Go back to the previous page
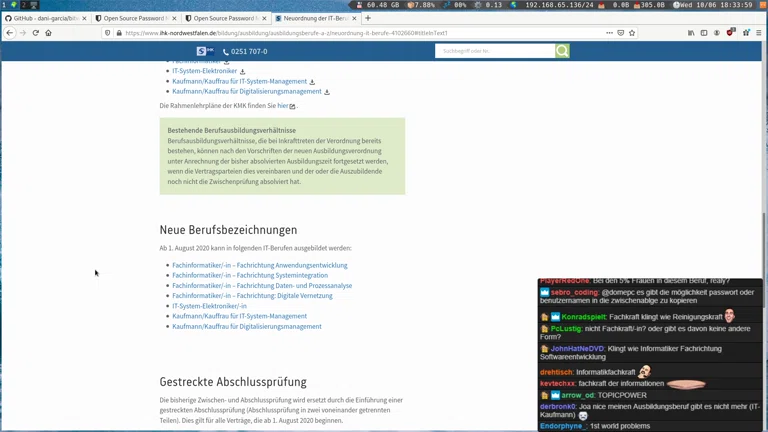The image size is (768, 432). pyautogui.click(x=10, y=33)
